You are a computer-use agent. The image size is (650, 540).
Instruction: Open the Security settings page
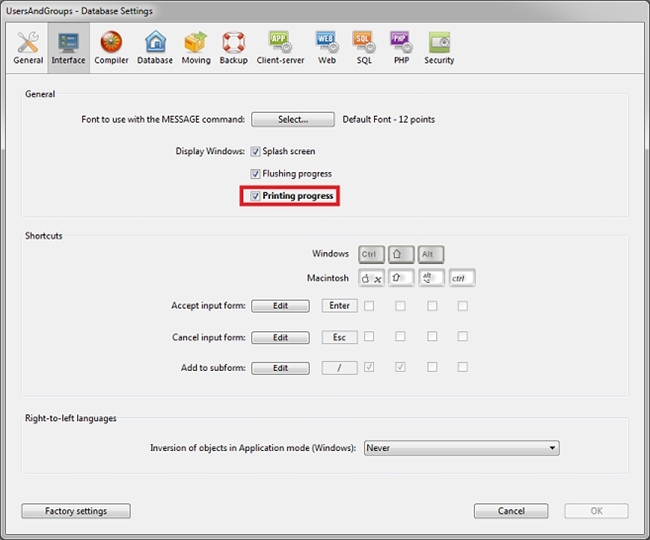point(439,46)
